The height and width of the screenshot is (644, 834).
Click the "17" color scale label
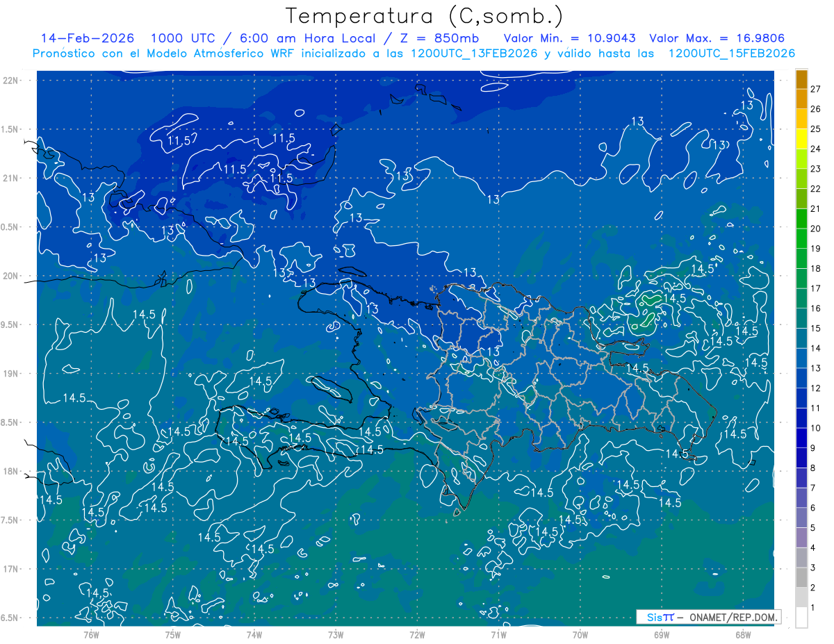pyautogui.click(x=815, y=288)
